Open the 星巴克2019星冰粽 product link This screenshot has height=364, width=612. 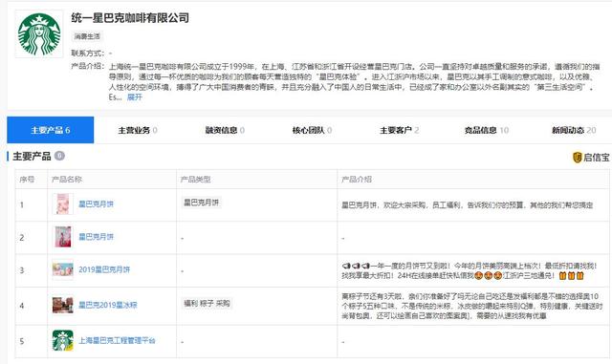pos(108,305)
